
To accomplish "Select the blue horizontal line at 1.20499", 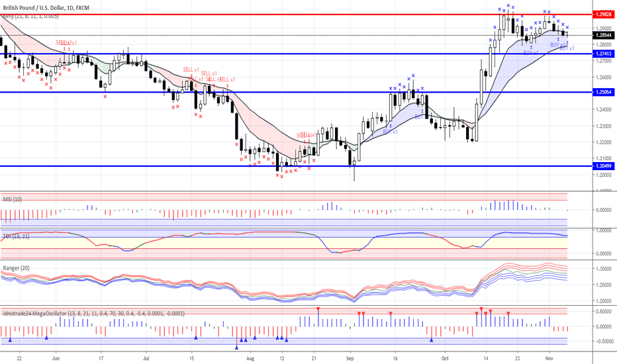I will (296, 166).
